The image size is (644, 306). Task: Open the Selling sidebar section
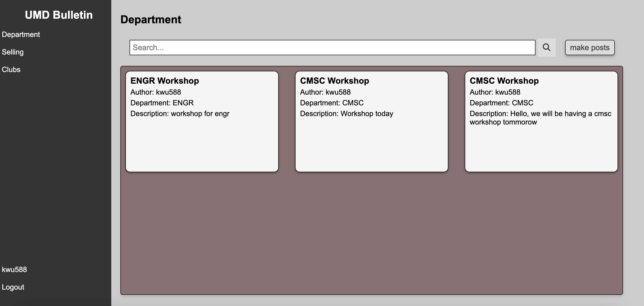13,52
